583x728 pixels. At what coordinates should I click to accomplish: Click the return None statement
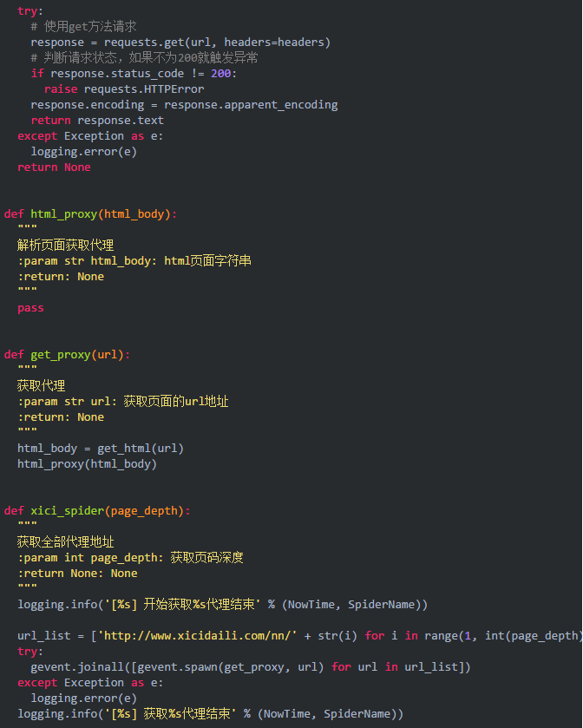[54, 167]
